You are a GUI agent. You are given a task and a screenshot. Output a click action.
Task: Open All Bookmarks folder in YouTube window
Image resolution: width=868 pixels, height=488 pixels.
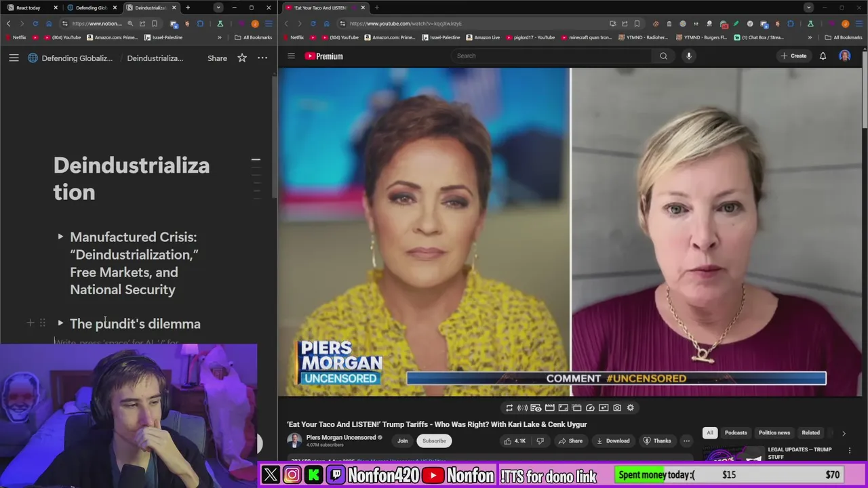844,37
